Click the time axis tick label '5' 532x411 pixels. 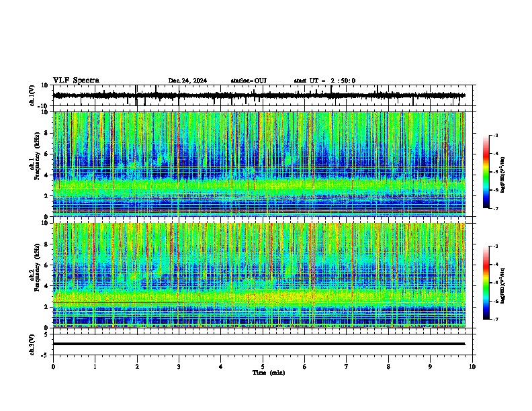click(x=263, y=367)
